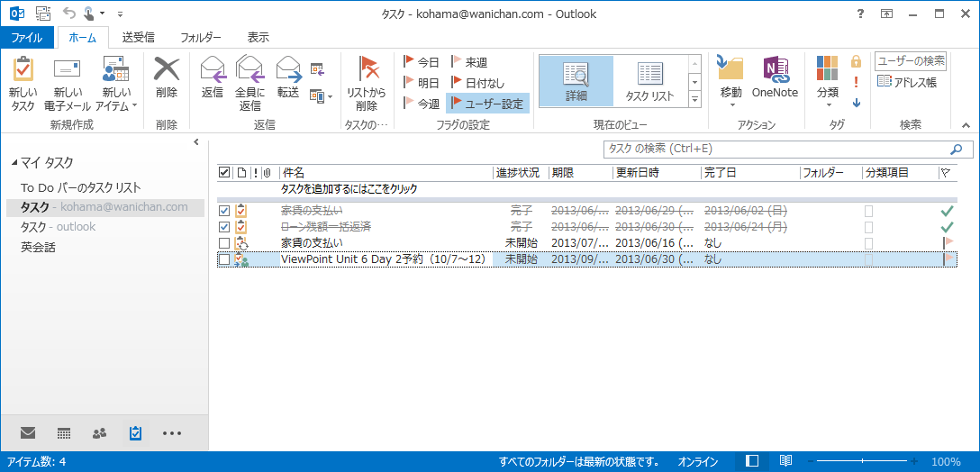The height and width of the screenshot is (472, 980).
Task: Open ribbon display options button
Action: coord(887,14)
